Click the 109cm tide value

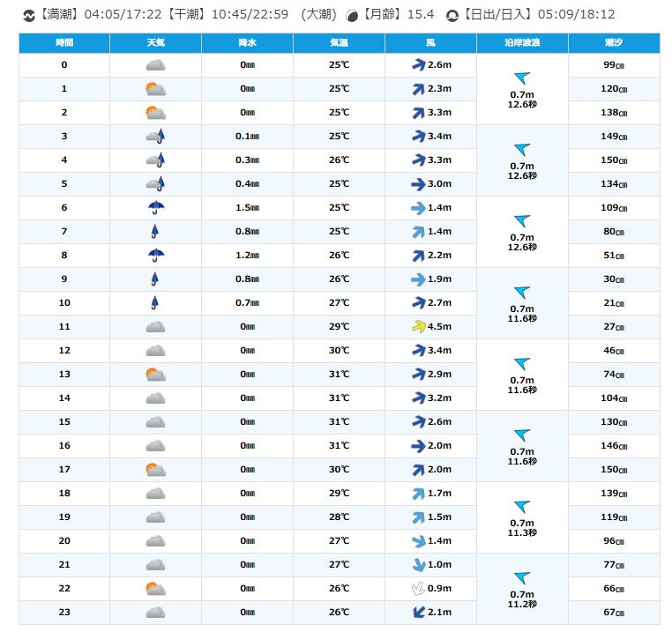tap(614, 208)
